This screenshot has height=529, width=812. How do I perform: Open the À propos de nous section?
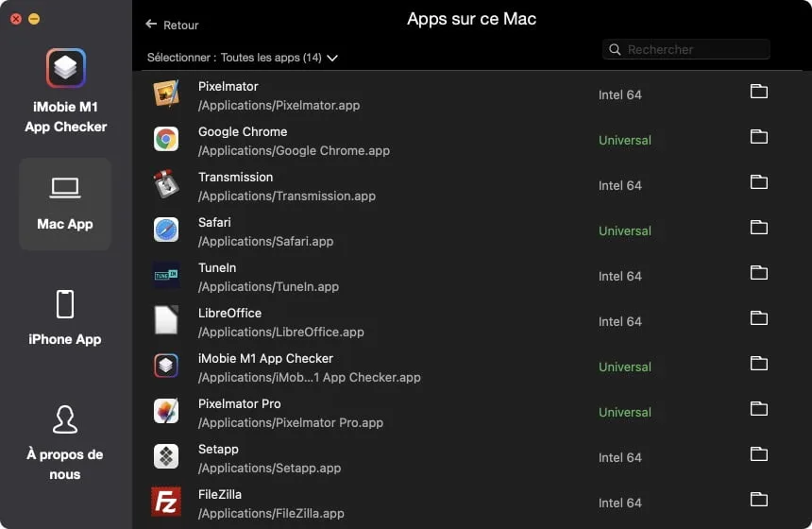[x=65, y=444]
